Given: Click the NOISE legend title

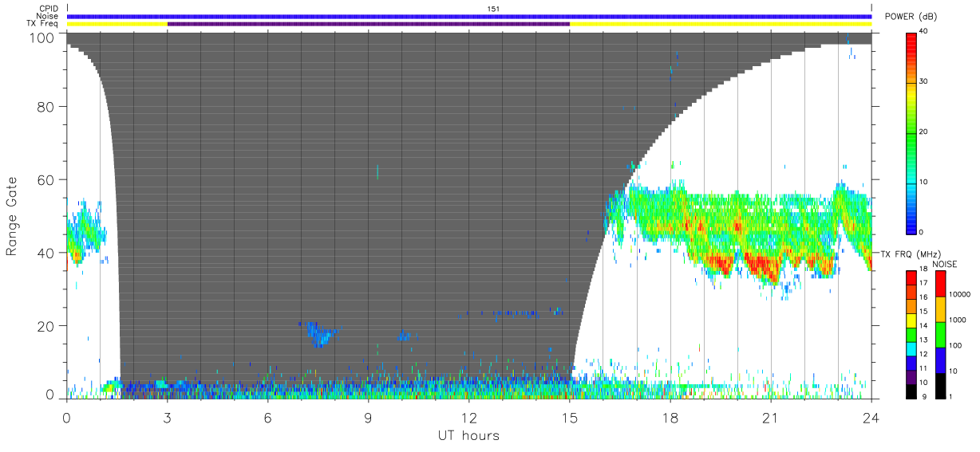Looking at the screenshot, I should [946, 263].
